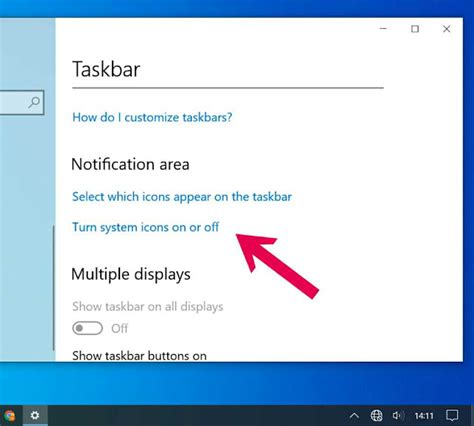Viewport: 474px width, 426px height.
Task: Minimize the Settings window
Action: click(383, 29)
